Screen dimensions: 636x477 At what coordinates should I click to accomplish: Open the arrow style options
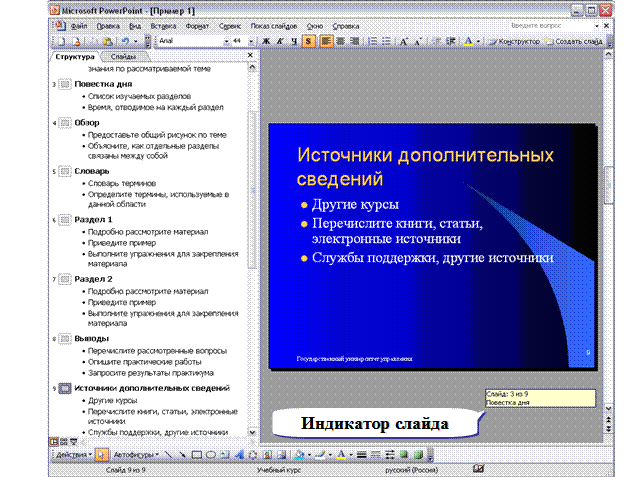[x=390, y=455]
